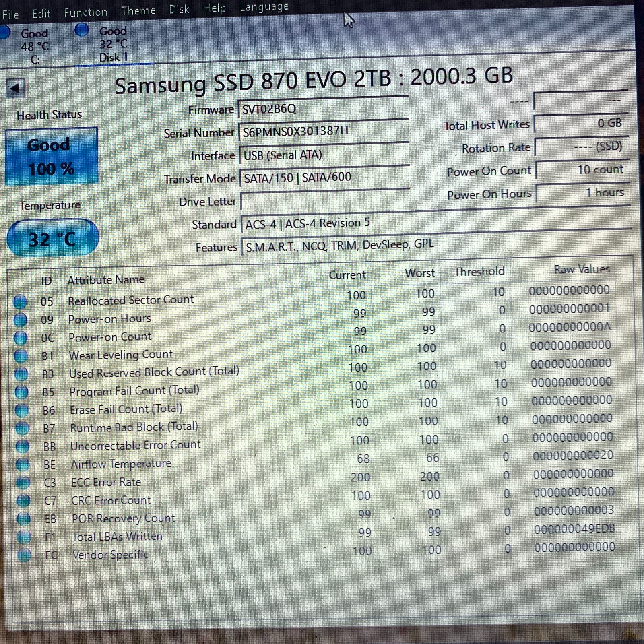Click raw value 000000000020
Viewport: 644px width, 644px height.
click(573, 456)
